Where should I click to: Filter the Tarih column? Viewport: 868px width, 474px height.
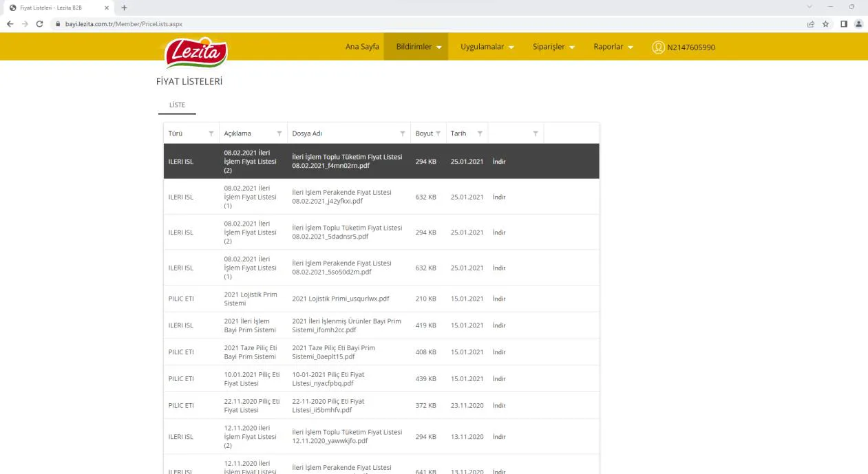click(479, 133)
